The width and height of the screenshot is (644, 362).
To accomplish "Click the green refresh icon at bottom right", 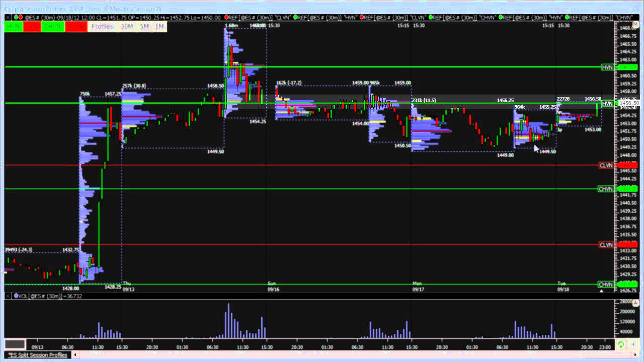I will point(621,345).
